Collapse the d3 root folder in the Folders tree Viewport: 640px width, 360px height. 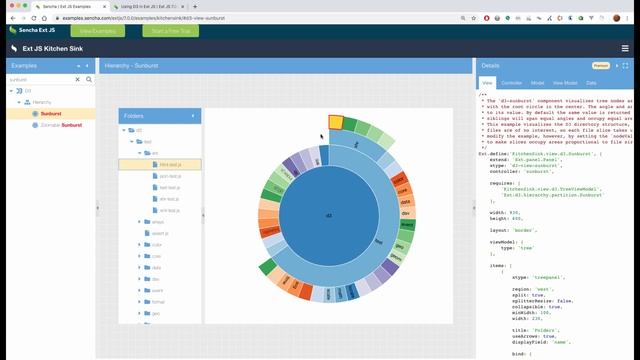click(124, 130)
